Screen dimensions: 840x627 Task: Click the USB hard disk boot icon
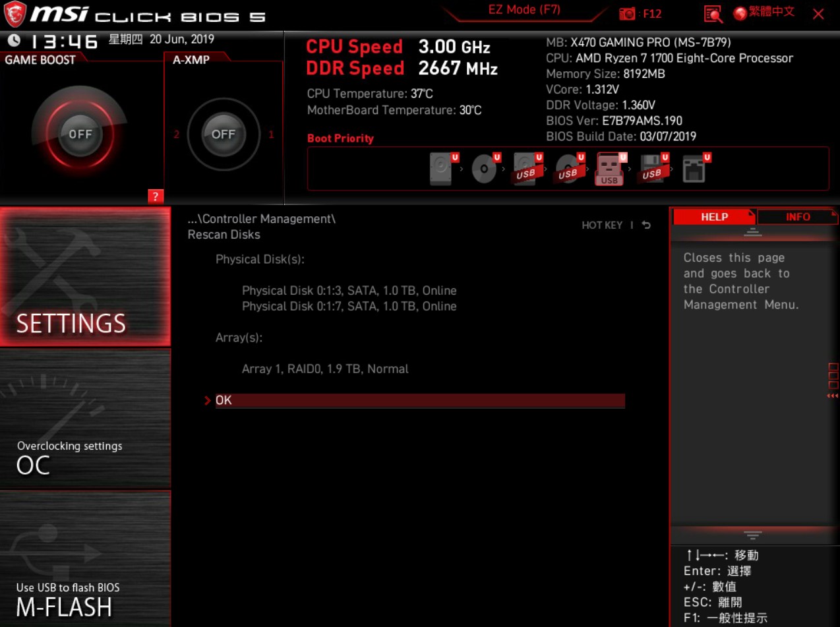point(526,170)
